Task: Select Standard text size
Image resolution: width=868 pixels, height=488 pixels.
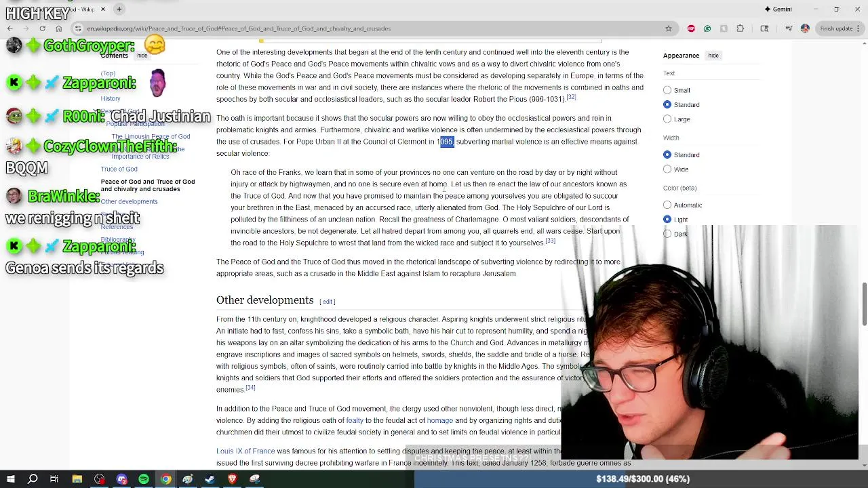Action: coord(667,104)
